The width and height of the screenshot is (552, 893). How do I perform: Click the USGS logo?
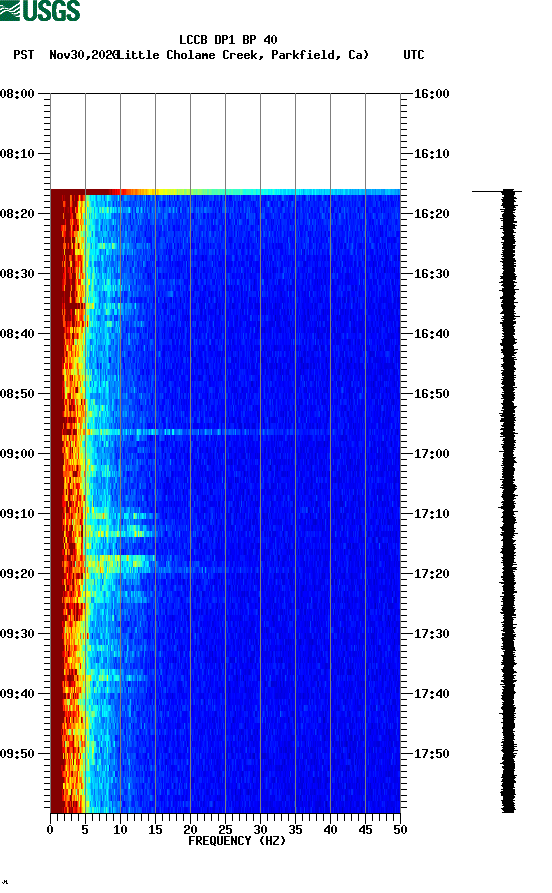click(x=40, y=10)
